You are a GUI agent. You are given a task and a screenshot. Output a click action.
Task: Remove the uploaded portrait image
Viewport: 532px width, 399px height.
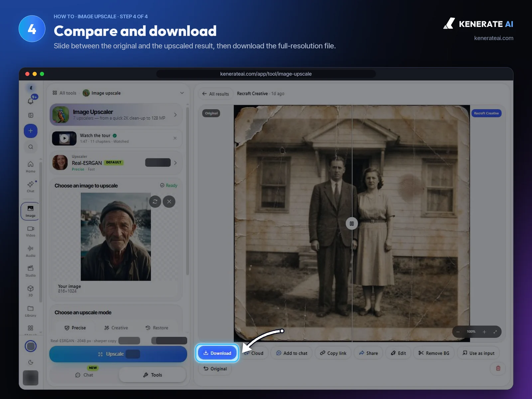point(169,201)
